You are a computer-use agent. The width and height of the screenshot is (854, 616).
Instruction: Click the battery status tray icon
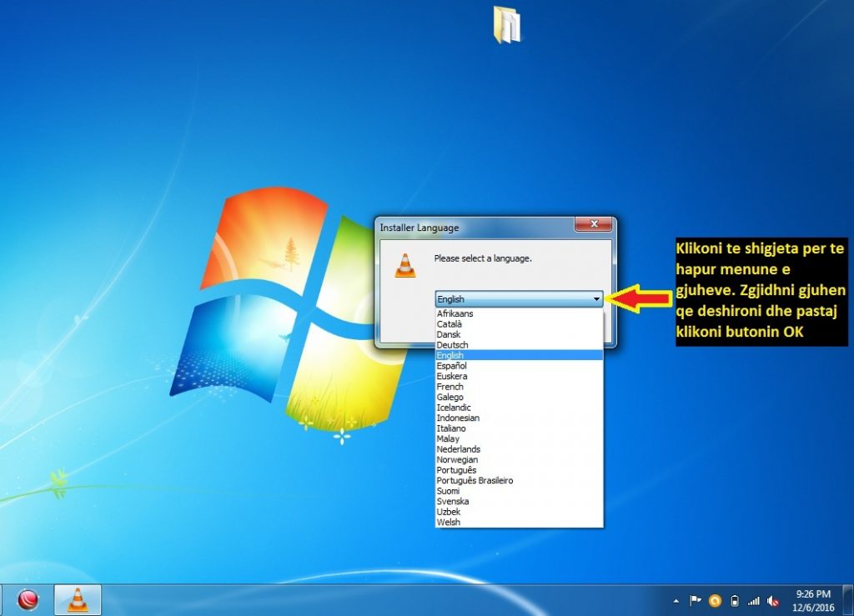coord(735,600)
